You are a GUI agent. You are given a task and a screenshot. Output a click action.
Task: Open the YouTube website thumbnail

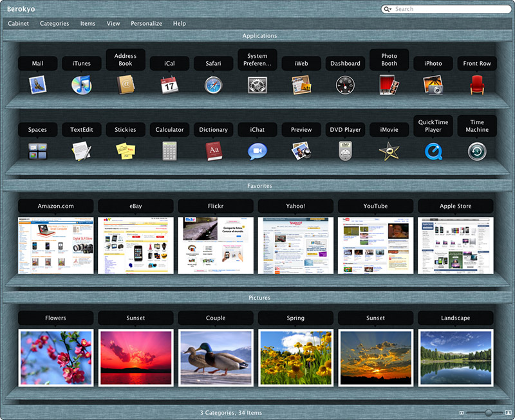(x=376, y=246)
